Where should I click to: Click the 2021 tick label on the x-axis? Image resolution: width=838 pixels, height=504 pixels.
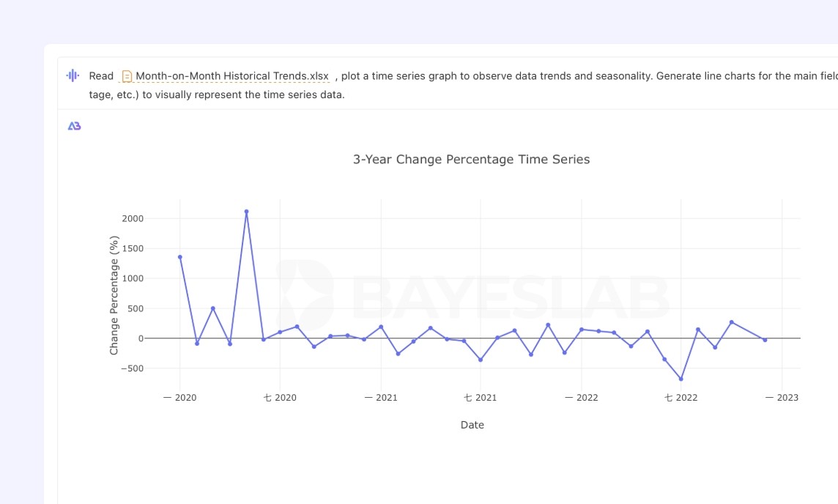(x=381, y=398)
